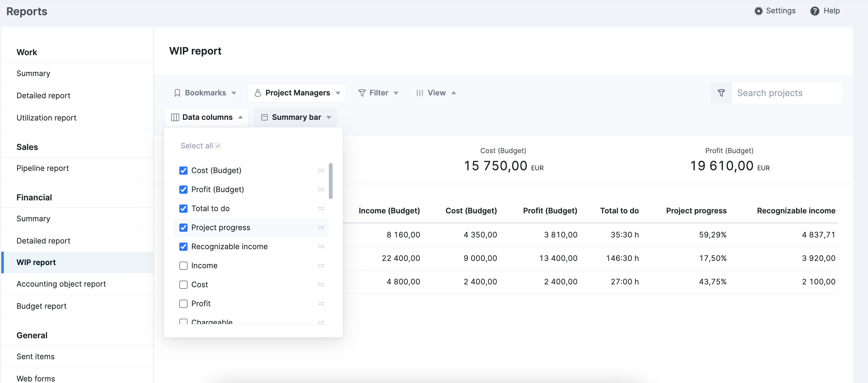Click the drag handle for Recognizable income
This screenshot has height=383, width=868.
point(321,246)
